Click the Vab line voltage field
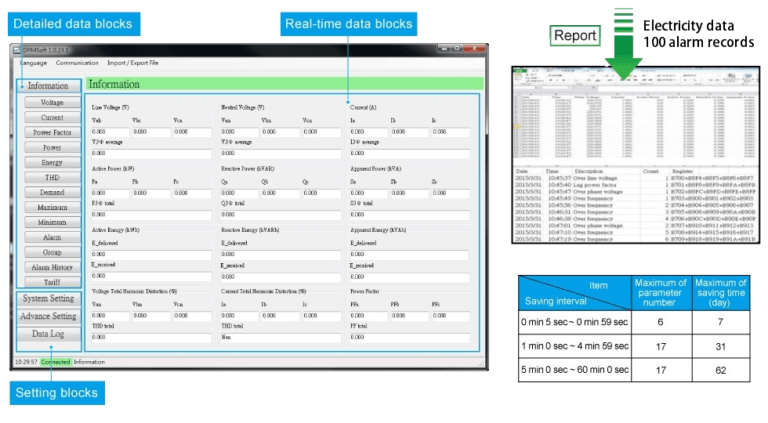This screenshot has width=768, height=423. [110, 132]
